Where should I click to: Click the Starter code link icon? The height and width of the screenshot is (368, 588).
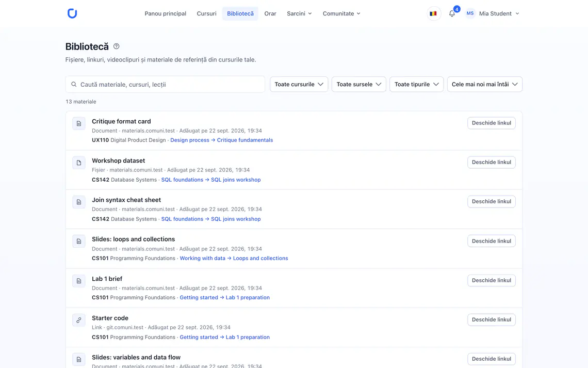click(x=79, y=320)
